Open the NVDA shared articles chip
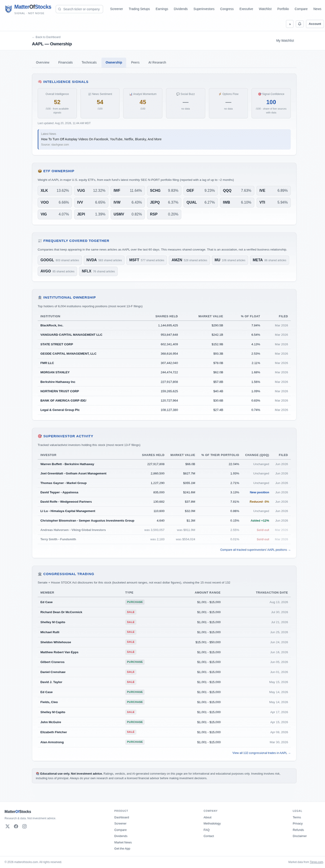Viewport: 325px width, 868px height. [104, 260]
